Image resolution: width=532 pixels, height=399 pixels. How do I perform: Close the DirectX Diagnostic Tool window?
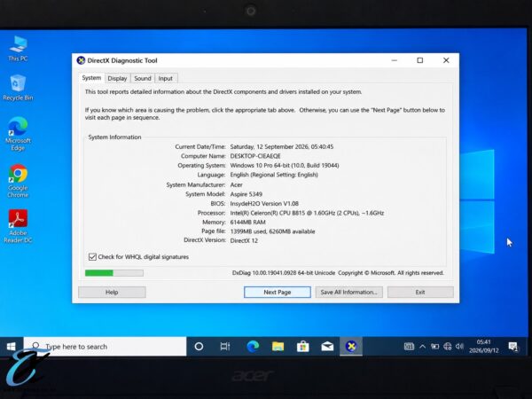coord(446,60)
